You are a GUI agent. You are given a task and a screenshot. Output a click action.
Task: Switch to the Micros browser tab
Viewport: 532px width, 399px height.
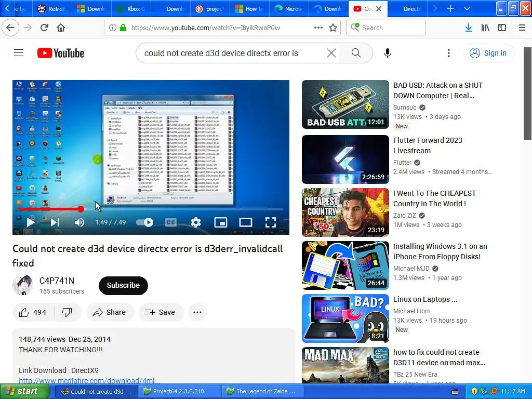point(289,9)
